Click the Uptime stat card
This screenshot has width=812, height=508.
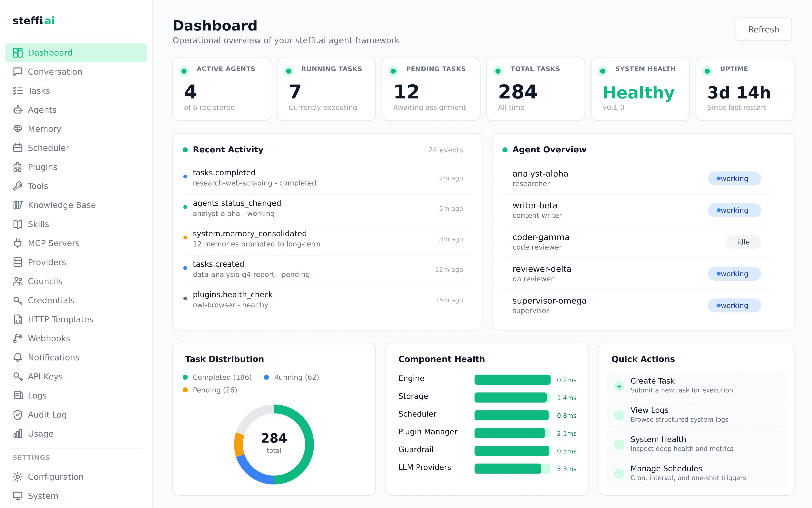745,89
